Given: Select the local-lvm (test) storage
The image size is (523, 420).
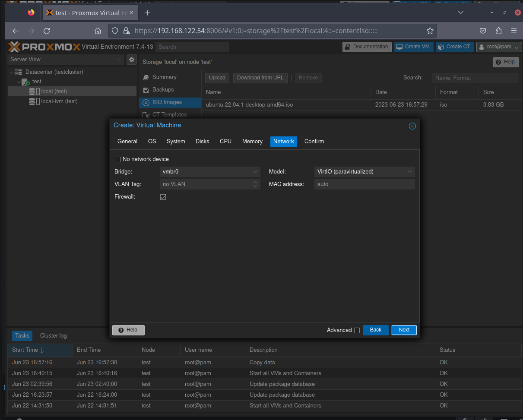Looking at the screenshot, I should (x=59, y=101).
